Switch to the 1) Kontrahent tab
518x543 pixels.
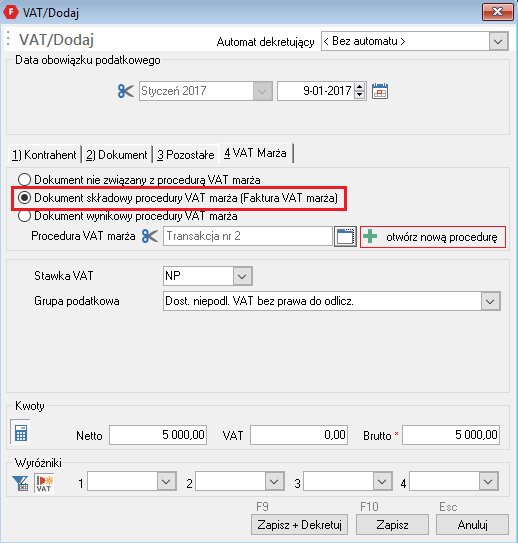coord(44,154)
